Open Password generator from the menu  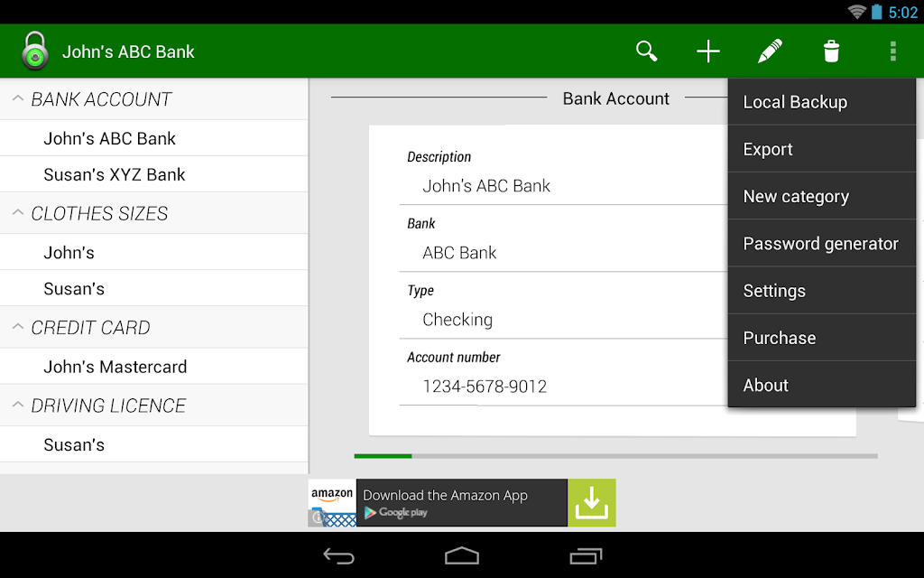(x=821, y=243)
